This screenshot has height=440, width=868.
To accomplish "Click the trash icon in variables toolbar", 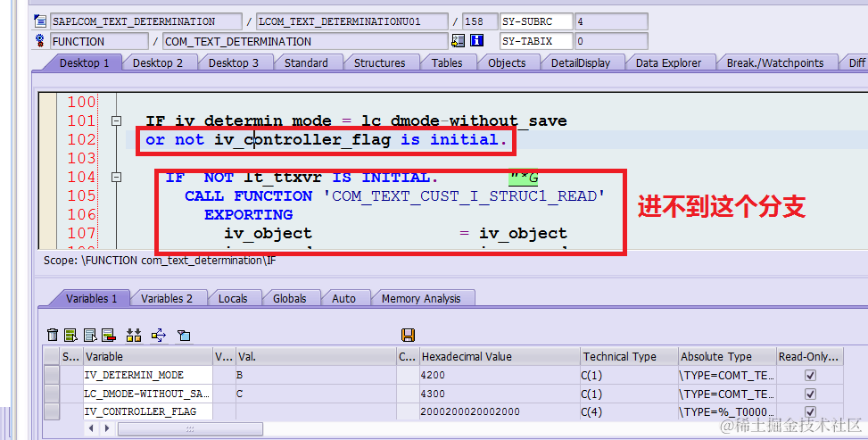I will pyautogui.click(x=53, y=335).
